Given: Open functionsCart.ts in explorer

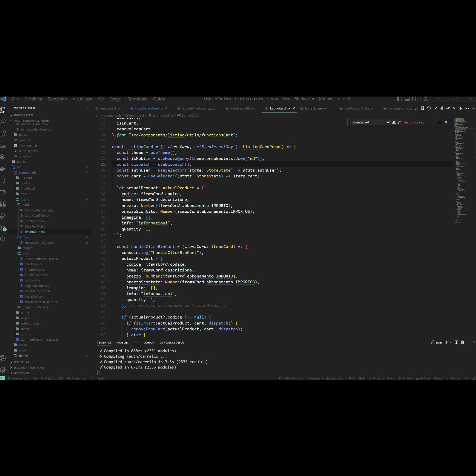Looking at the screenshot, I should click(x=36, y=275).
